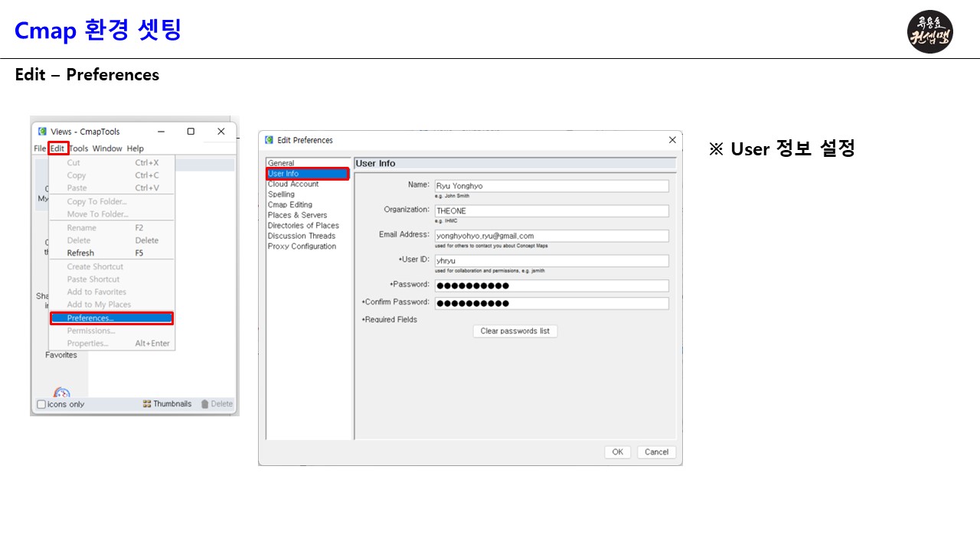The image size is (980, 551).
Task: Select Move To Folder... menu entry
Action: [x=112, y=214]
